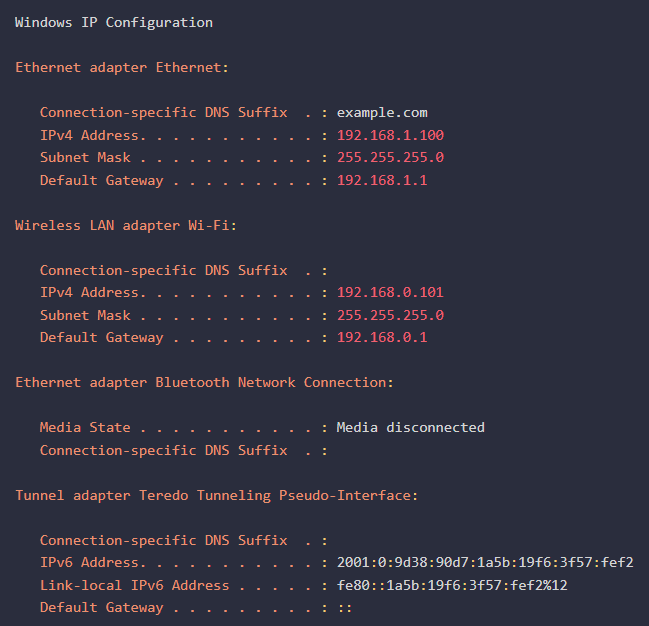Click the Wi-Fi "Subnet Mask" label

85,315
